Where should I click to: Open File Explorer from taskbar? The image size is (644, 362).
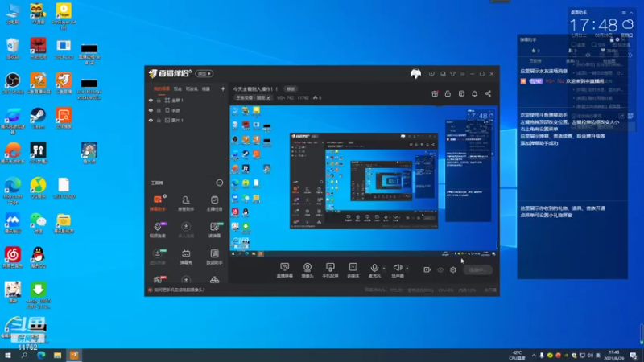point(57,355)
